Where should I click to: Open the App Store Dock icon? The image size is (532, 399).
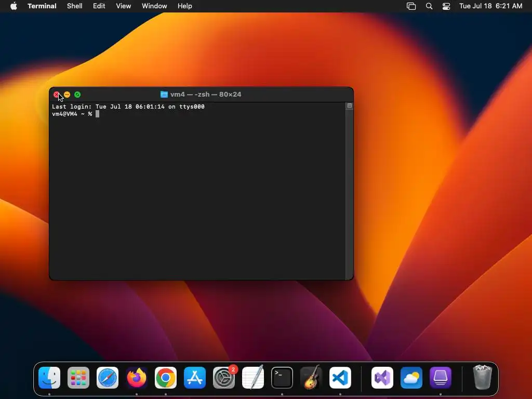tap(195, 378)
